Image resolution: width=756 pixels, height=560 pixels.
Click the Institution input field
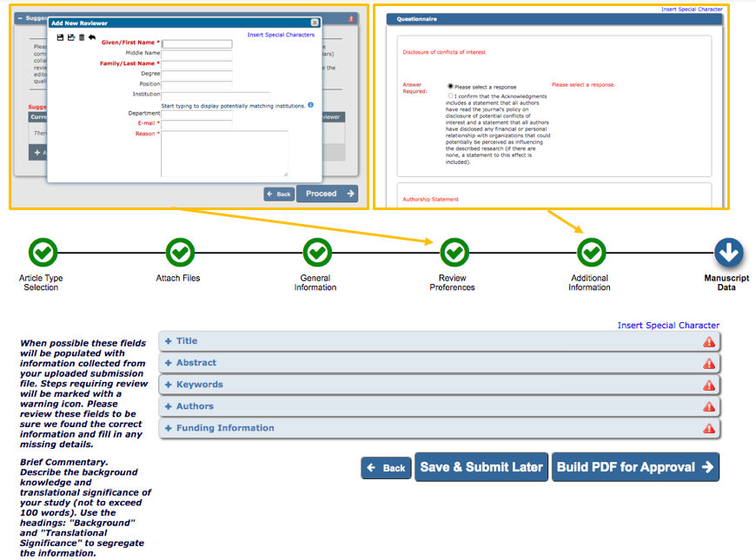point(215,96)
